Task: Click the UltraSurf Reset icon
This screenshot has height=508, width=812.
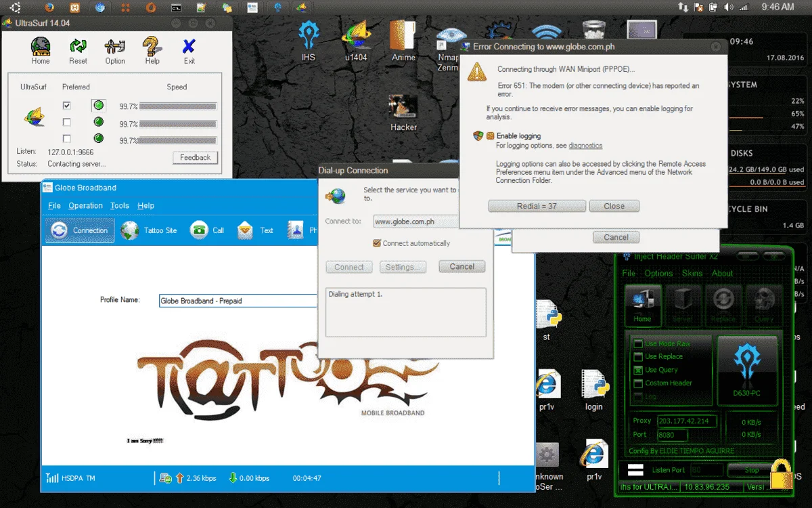Action: (78, 47)
